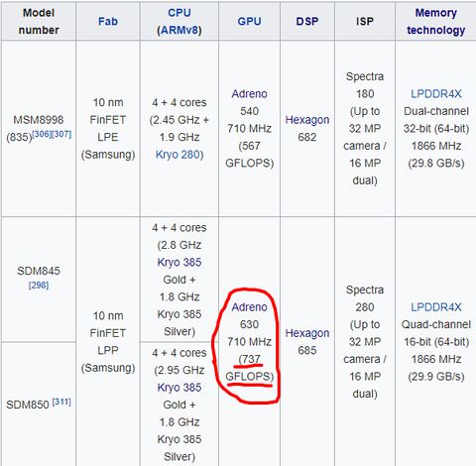The image size is (476, 466).
Task: Open the Fab column header link
Action: click(108, 22)
